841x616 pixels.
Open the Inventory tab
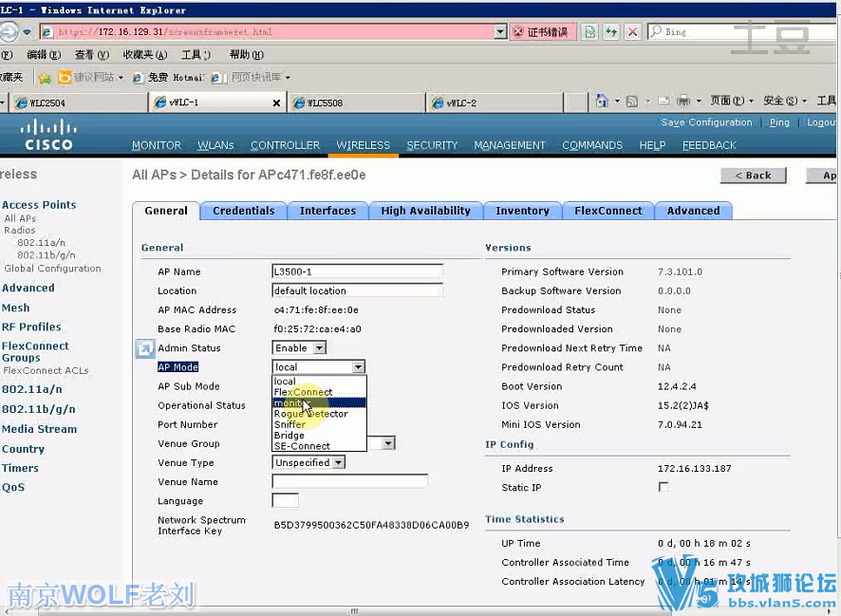point(522,211)
